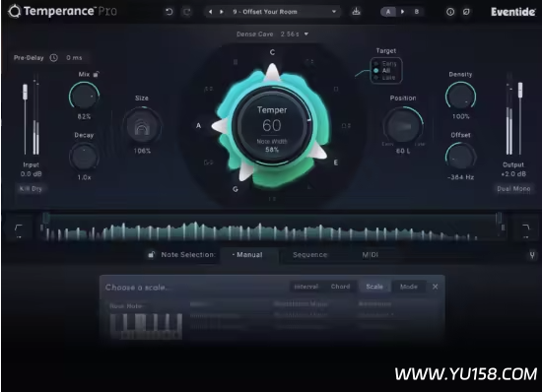Click the Position knob
The width and height of the screenshot is (542, 392).
403,126
